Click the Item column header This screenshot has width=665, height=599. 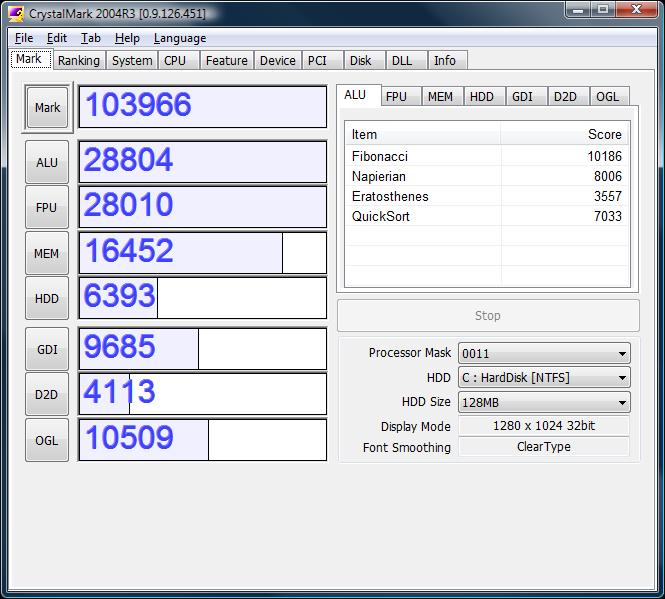pyautogui.click(x=423, y=134)
